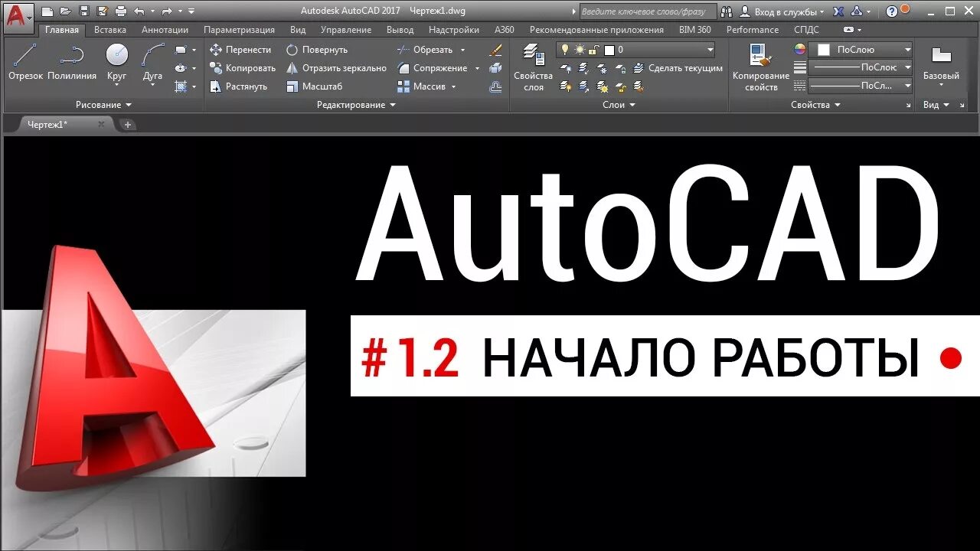
Task: Click the Сделать текущим button
Action: click(x=678, y=68)
